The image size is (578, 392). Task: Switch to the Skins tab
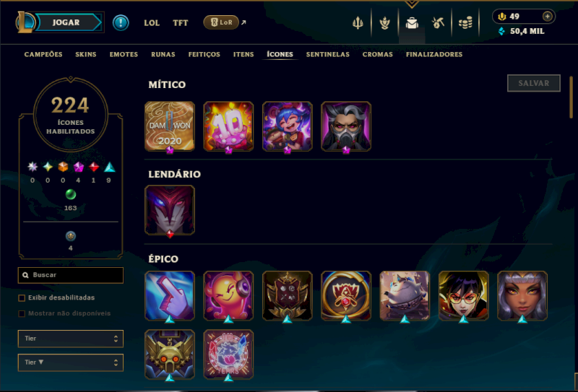click(x=86, y=55)
